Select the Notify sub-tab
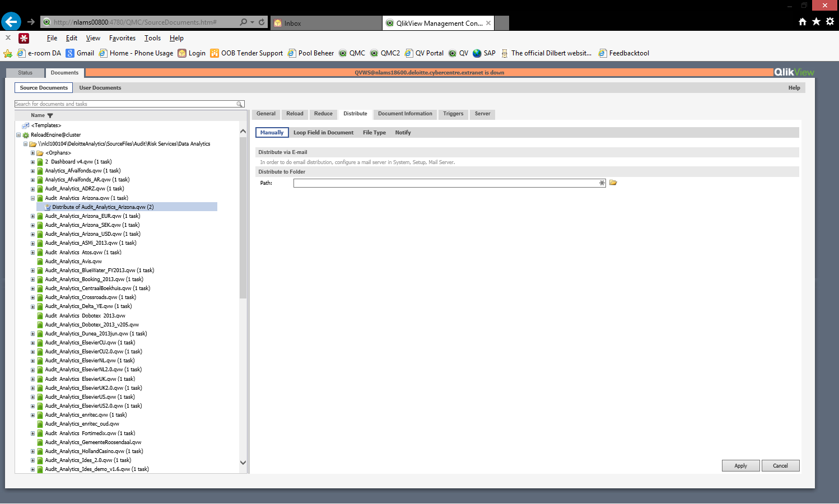 coord(403,133)
